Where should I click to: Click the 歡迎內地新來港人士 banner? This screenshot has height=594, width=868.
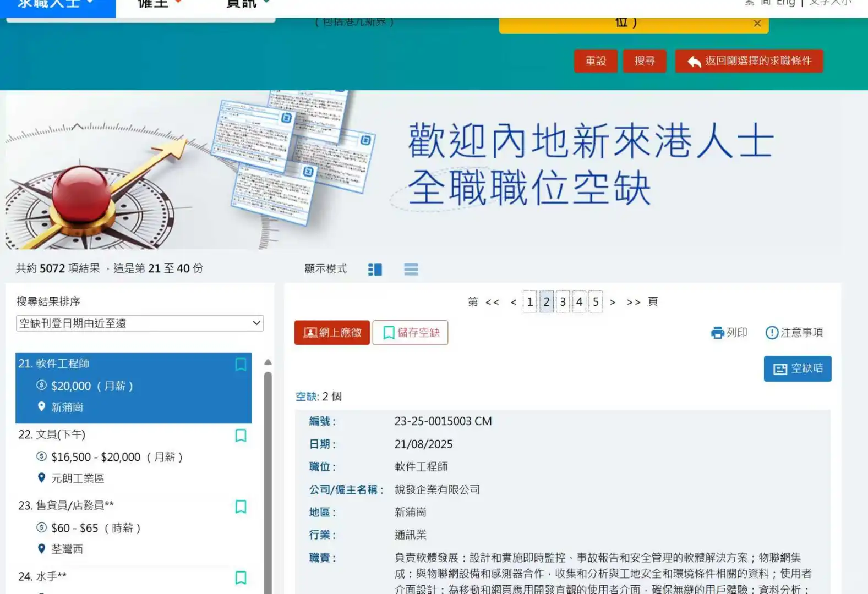coord(423,169)
